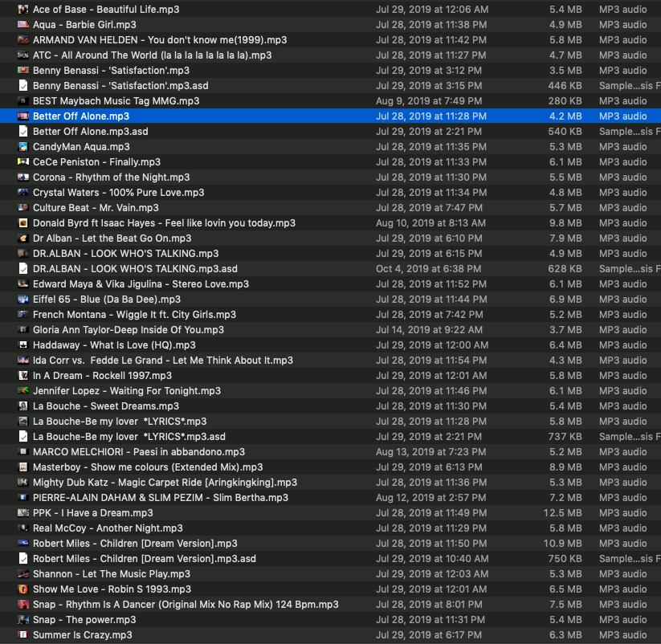Click the Show Me Love - Robin S icon
This screenshot has height=644, width=661.
23,589
